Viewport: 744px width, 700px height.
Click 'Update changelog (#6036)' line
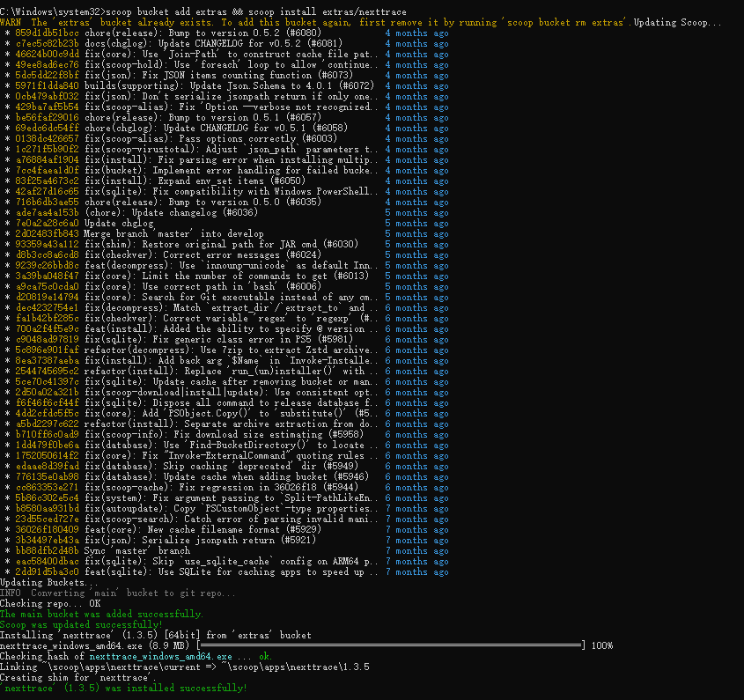click(195, 212)
